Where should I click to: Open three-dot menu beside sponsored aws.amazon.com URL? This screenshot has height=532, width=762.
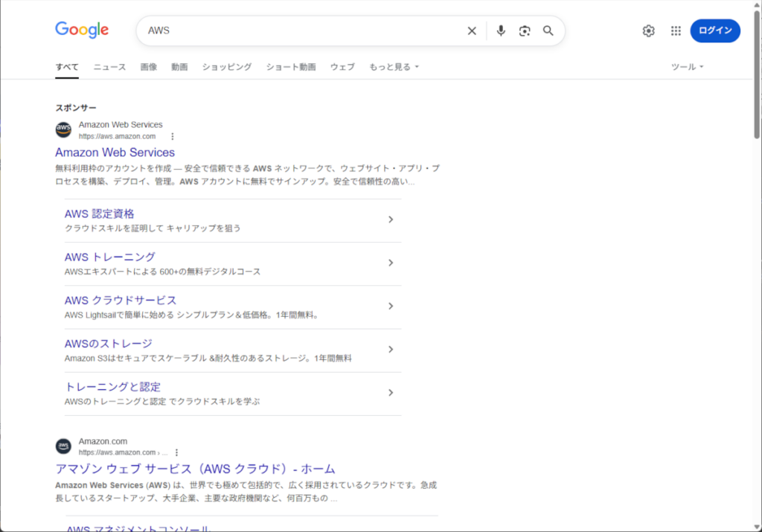[173, 136]
